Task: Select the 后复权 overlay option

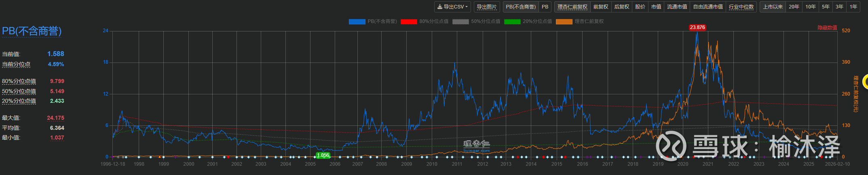Action: tap(622, 7)
